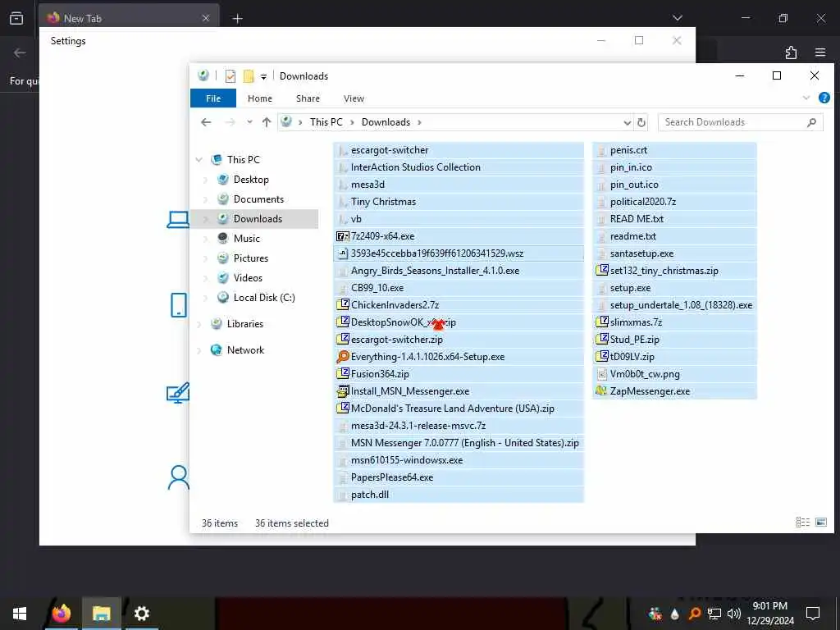Open the volume speaker tray icon
This screenshot has height=630, width=840.
pos(734,614)
